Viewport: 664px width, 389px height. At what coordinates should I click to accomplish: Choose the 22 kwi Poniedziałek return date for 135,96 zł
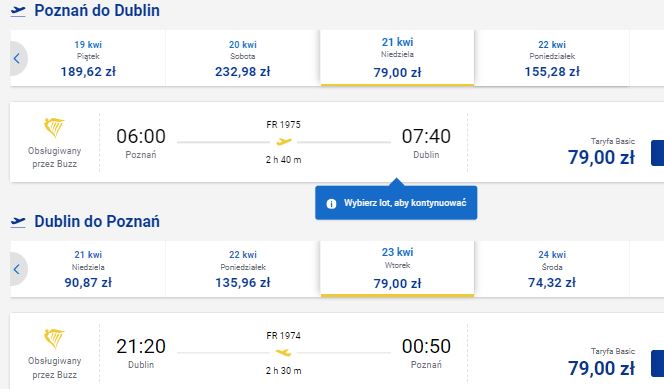(243, 269)
